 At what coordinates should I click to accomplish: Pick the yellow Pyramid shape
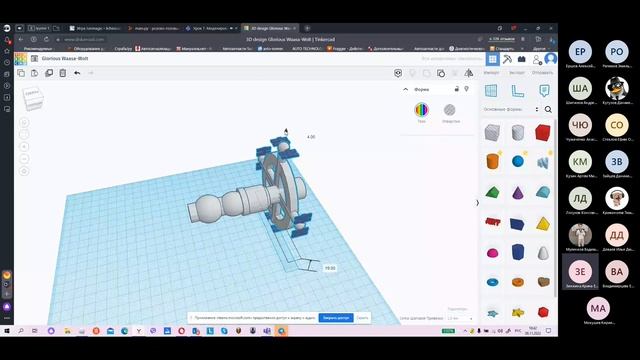click(543, 224)
